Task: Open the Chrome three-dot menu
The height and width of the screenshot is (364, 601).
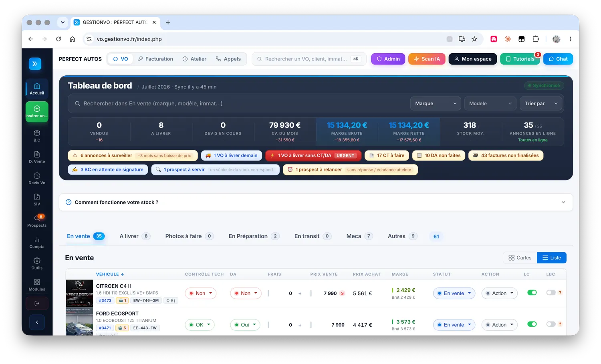Action: [570, 39]
